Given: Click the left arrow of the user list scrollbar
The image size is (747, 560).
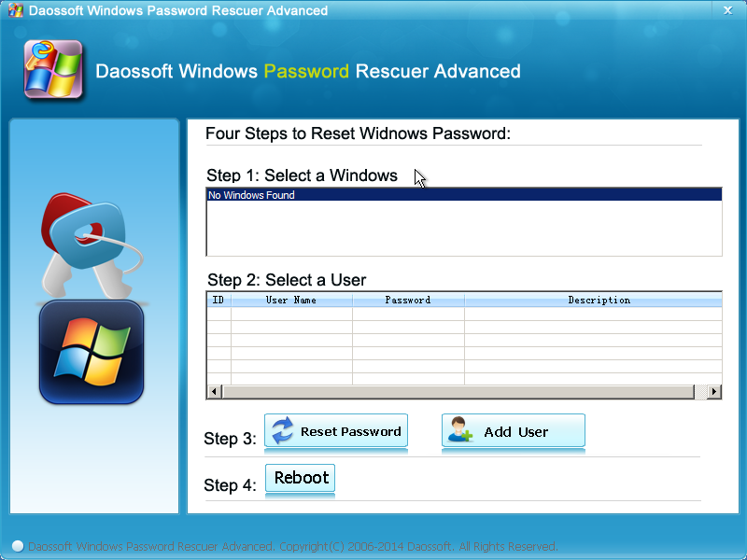Looking at the screenshot, I should (x=214, y=391).
